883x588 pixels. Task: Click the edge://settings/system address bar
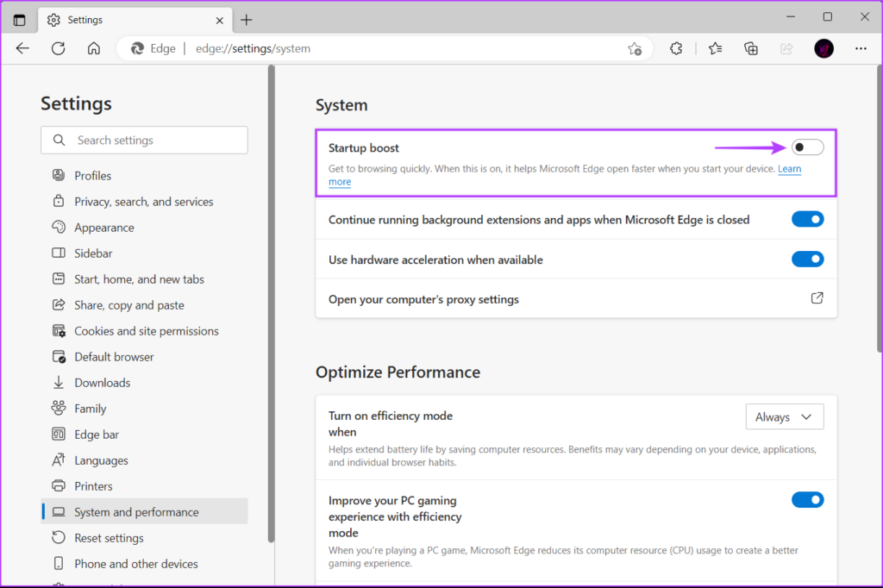(x=385, y=49)
